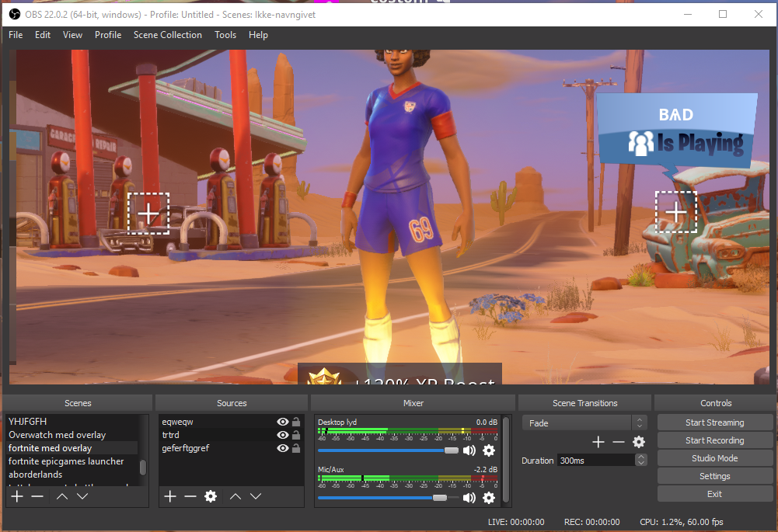The width and height of the screenshot is (778, 532).
Task: Remove selected scene with minus icon
Action: tap(37, 496)
